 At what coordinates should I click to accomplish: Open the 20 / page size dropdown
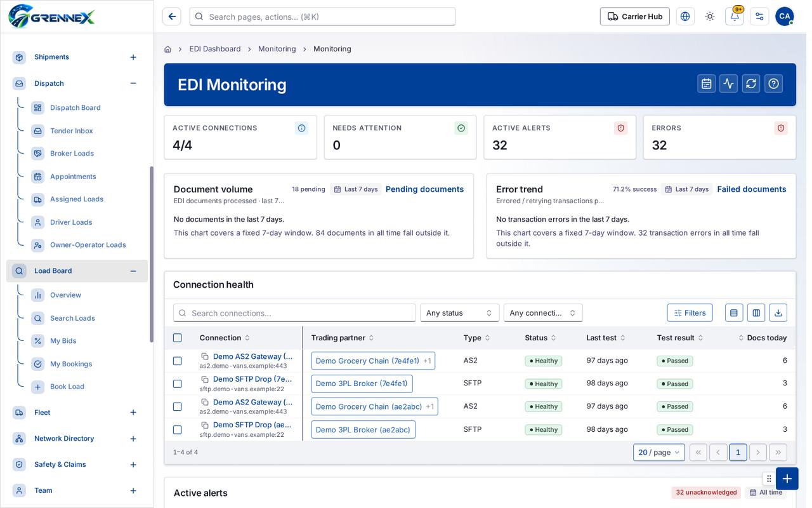point(658,452)
